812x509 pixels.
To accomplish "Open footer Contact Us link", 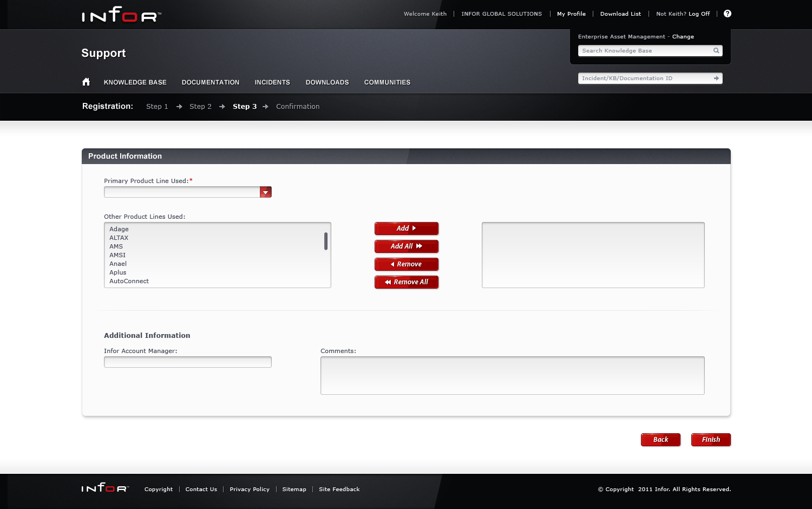I will click(x=201, y=490).
